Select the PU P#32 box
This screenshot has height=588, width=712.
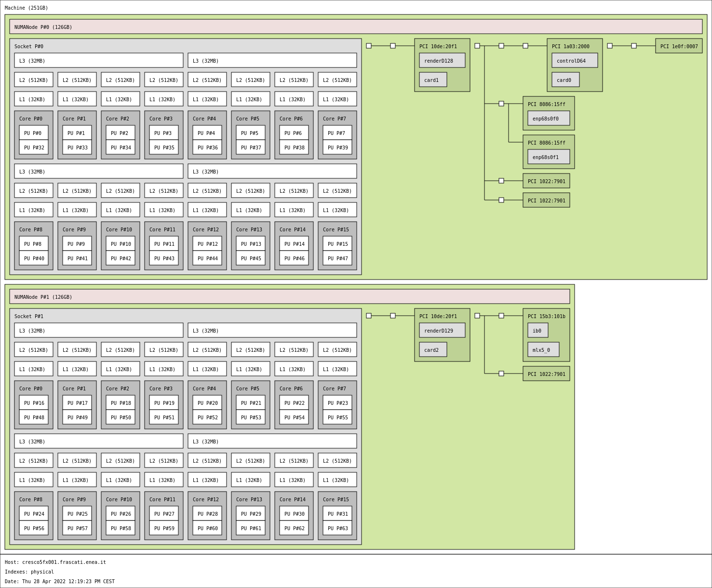pos(34,147)
